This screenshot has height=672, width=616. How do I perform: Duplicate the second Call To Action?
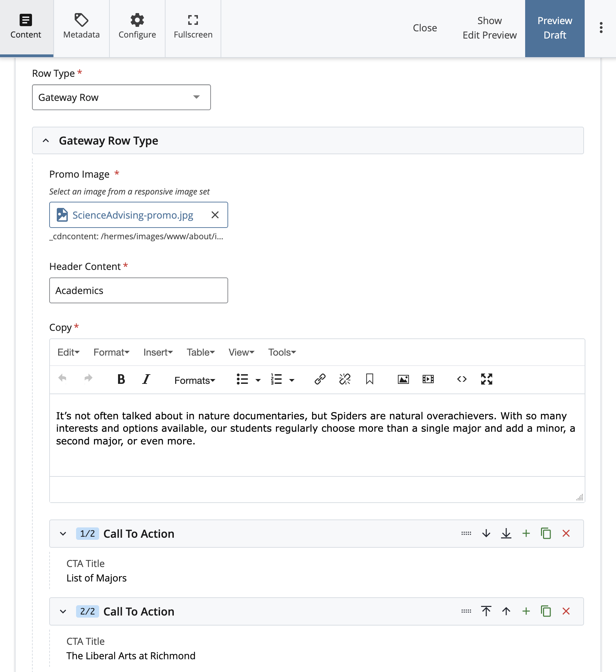pyautogui.click(x=546, y=611)
